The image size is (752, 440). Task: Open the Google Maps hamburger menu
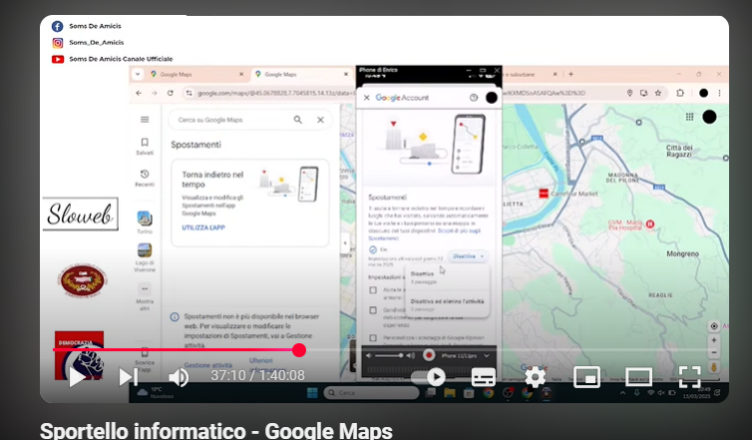tap(145, 119)
